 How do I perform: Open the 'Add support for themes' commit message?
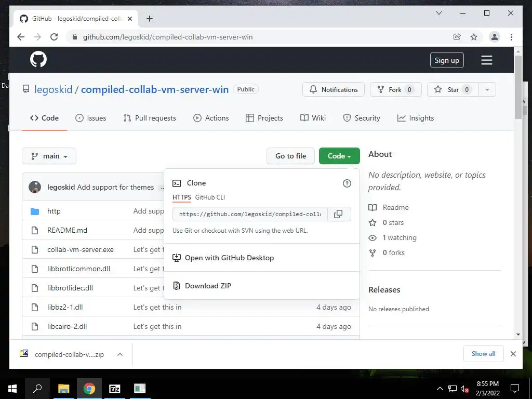click(115, 187)
